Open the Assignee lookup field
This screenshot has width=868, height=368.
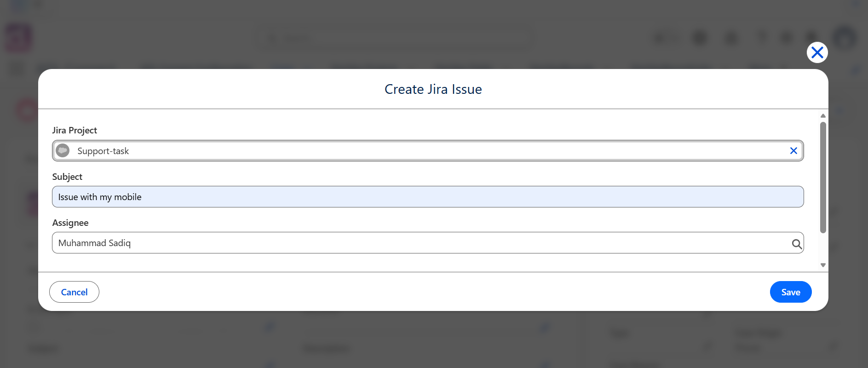tap(428, 243)
